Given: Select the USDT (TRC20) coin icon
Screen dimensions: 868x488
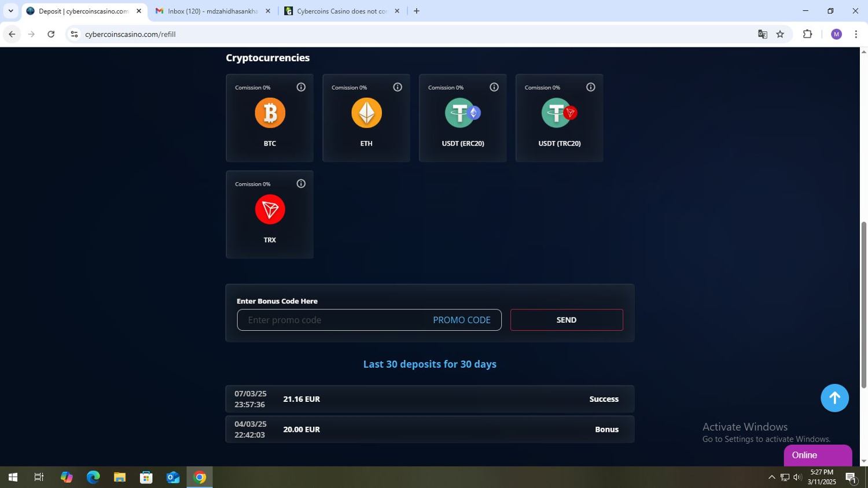Looking at the screenshot, I should coord(559,113).
